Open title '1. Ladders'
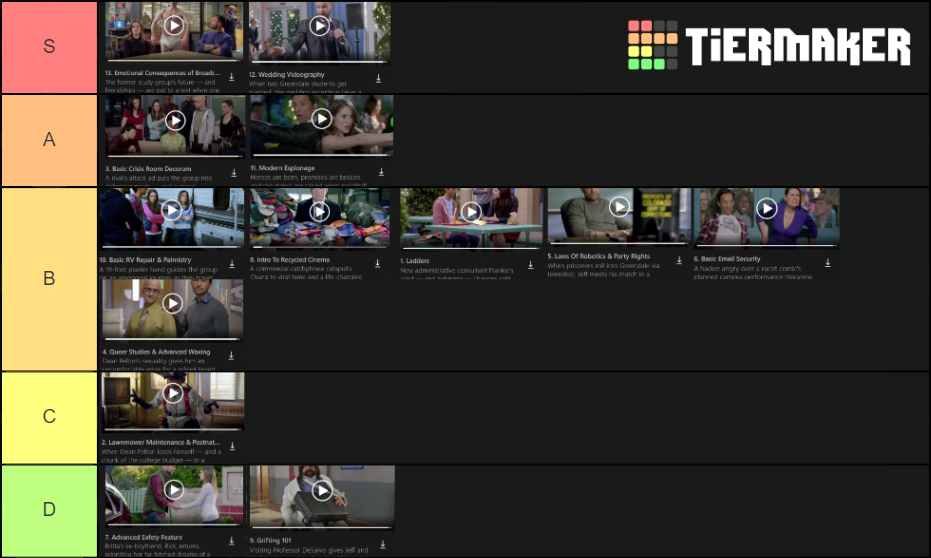931x558 pixels. pos(415,261)
